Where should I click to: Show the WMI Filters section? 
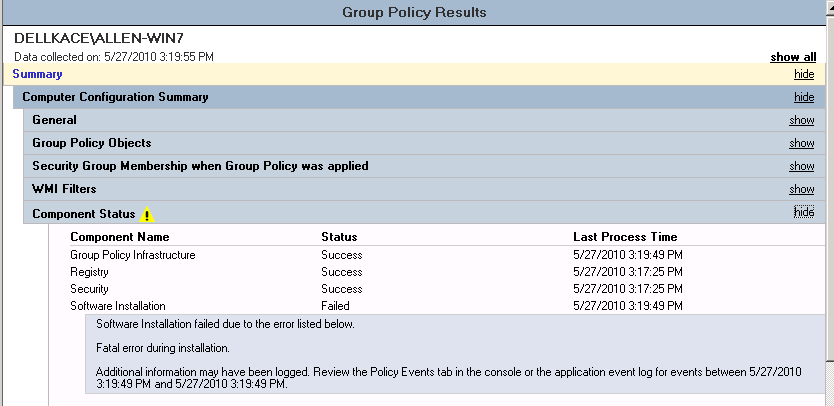[x=802, y=189]
